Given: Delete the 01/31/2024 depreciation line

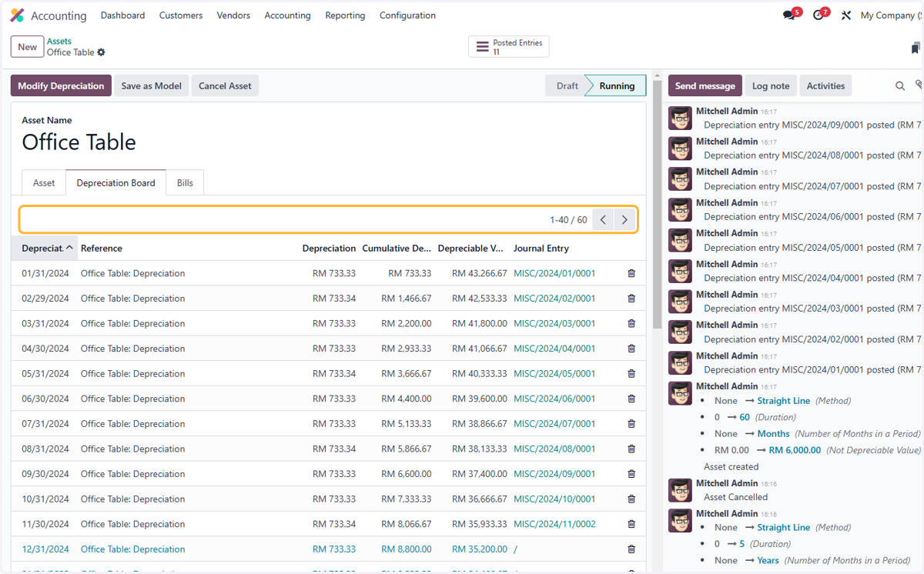Looking at the screenshot, I should [631, 273].
